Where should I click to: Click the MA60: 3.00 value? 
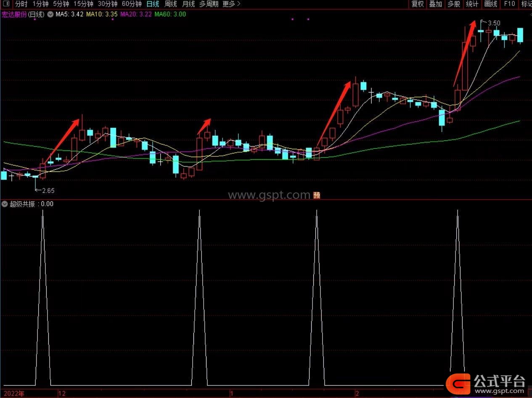click(170, 14)
